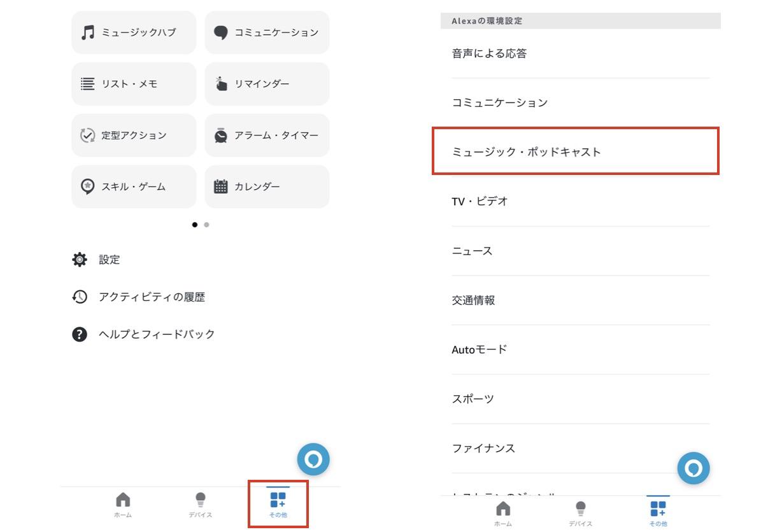Open Autoモード setting

(x=581, y=350)
